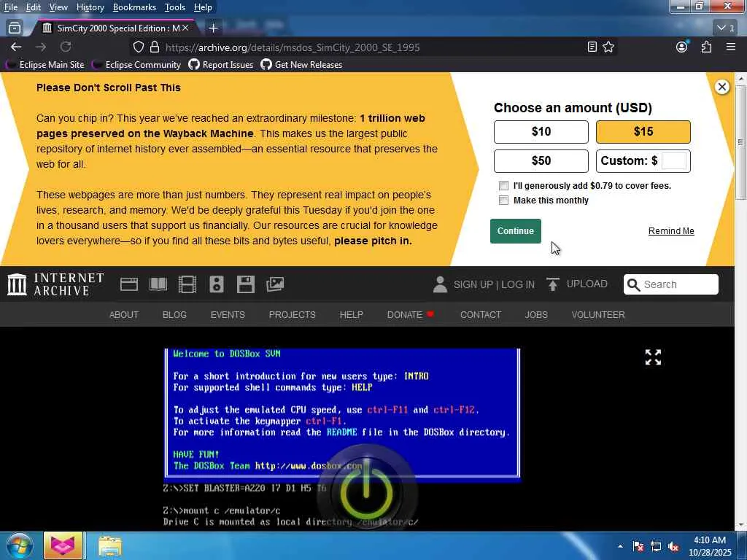This screenshot has width=747, height=560.
Task: Open the Help menu in the menu bar
Action: coord(203,7)
